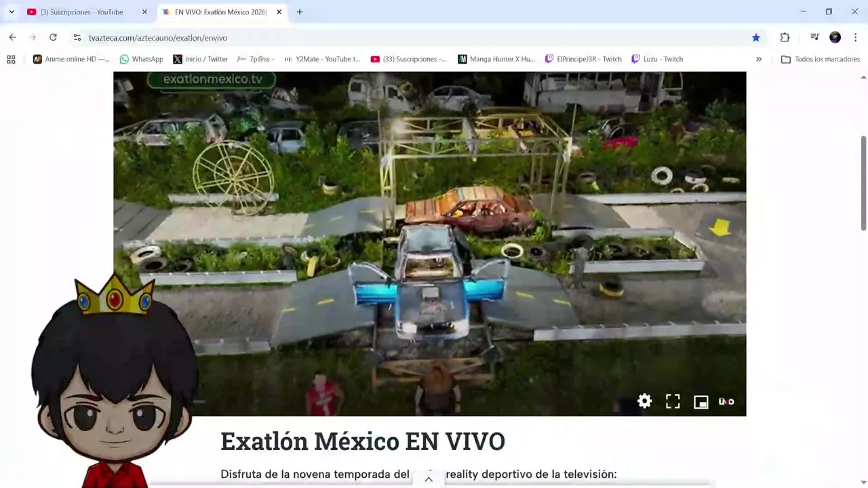This screenshot has width=868, height=488.
Task: Restore down the Chrome window
Action: click(829, 12)
